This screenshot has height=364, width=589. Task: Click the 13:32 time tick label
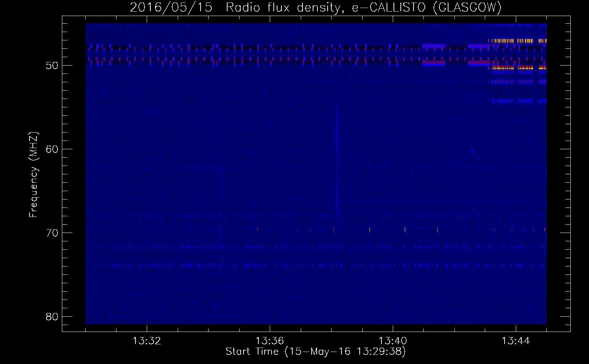tap(147, 341)
